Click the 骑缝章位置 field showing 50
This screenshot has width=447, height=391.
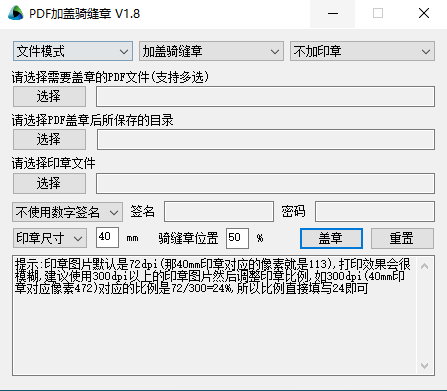tap(237, 238)
